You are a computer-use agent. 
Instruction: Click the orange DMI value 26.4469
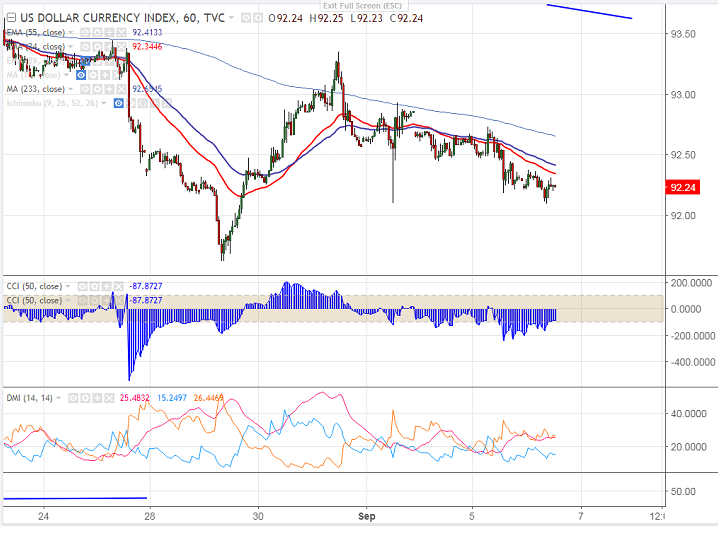pos(209,398)
